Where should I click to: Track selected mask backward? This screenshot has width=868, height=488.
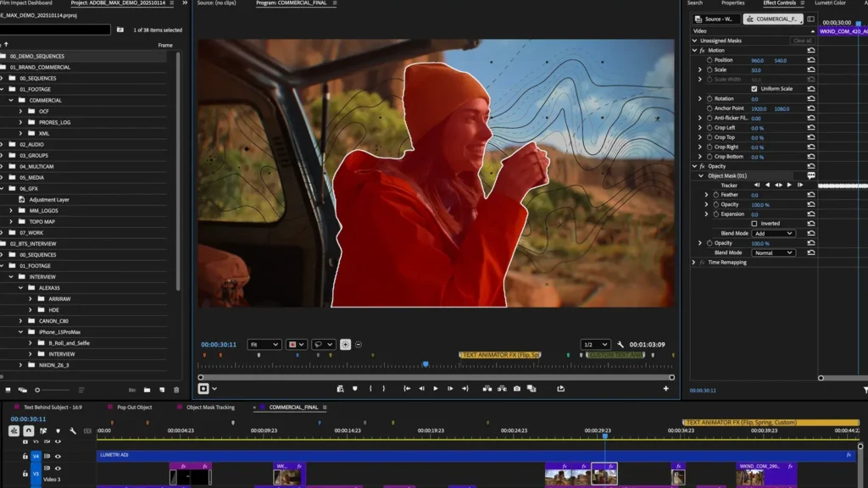tap(767, 186)
